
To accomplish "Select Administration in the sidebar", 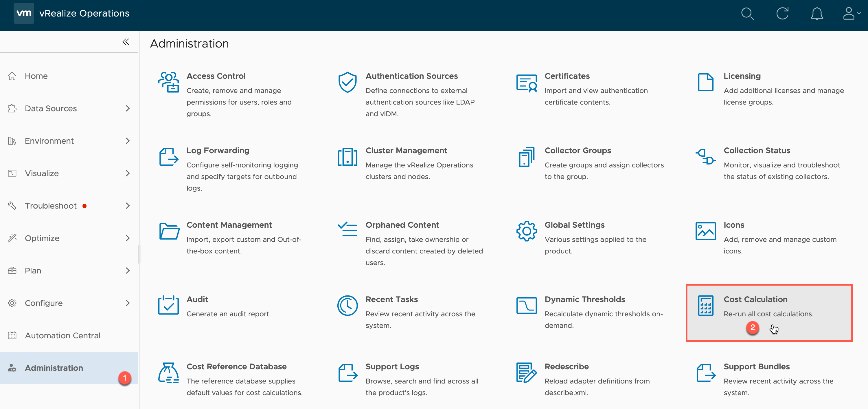I will (x=69, y=368).
